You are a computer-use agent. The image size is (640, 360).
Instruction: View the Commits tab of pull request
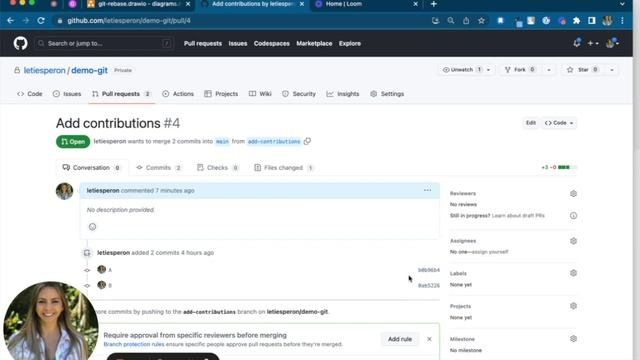click(x=159, y=168)
